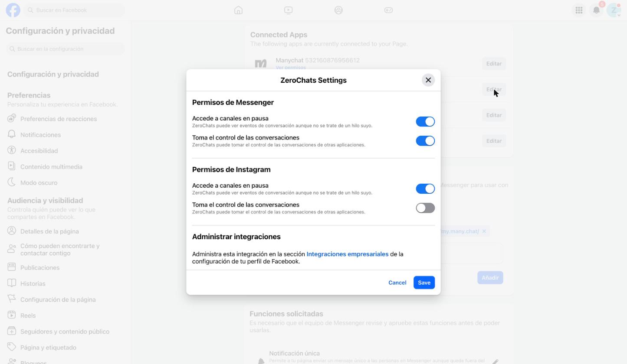Close the ZeroChats Settings dialog
Screen dimensions: 627x364
pyautogui.click(x=428, y=80)
